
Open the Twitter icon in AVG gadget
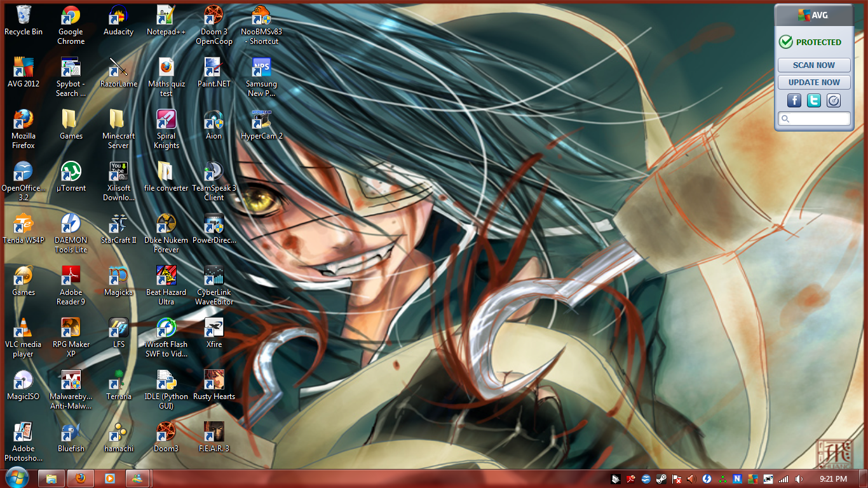tap(814, 100)
